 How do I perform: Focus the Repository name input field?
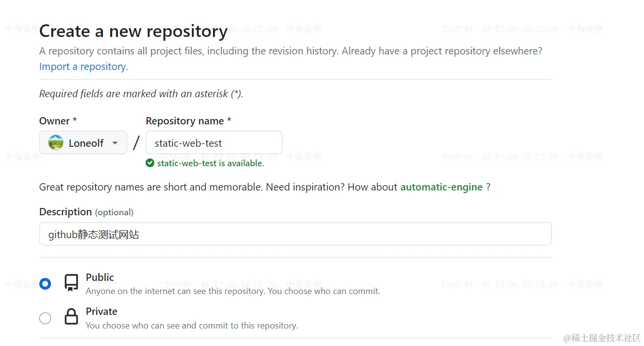click(214, 143)
